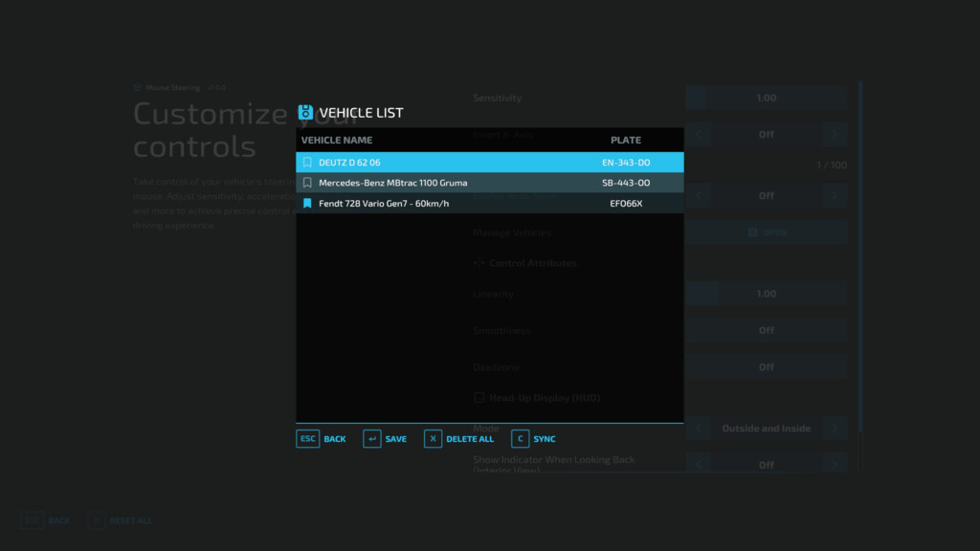Viewport: 980px width, 551px height.
Task: Toggle the bookmark on Fendt 728 Vario
Action: [307, 204]
